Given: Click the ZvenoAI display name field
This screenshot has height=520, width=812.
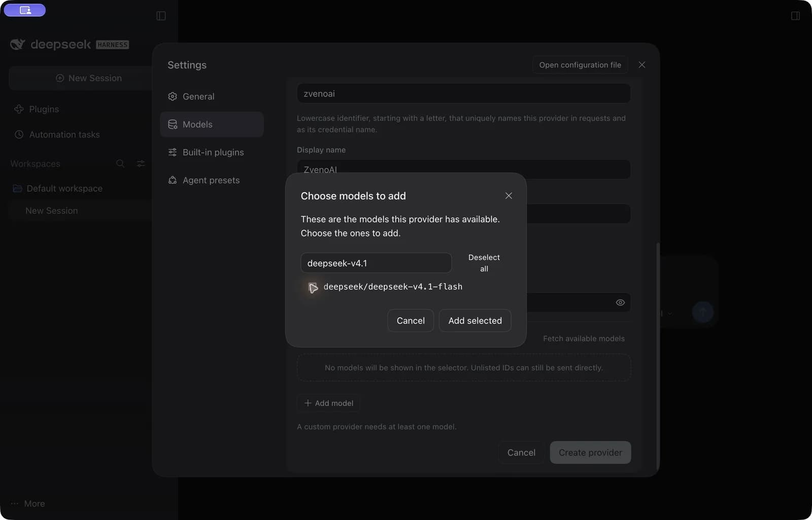Looking at the screenshot, I should point(464,169).
